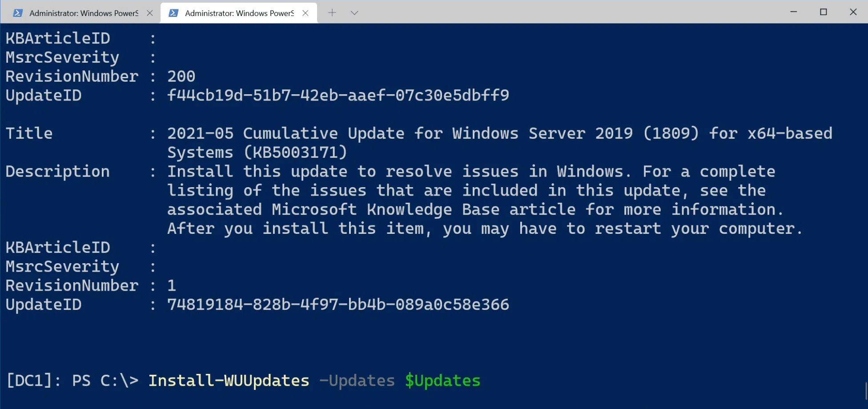This screenshot has width=868, height=409.
Task: Click the -Updates parameter in the command
Action: coord(357,381)
